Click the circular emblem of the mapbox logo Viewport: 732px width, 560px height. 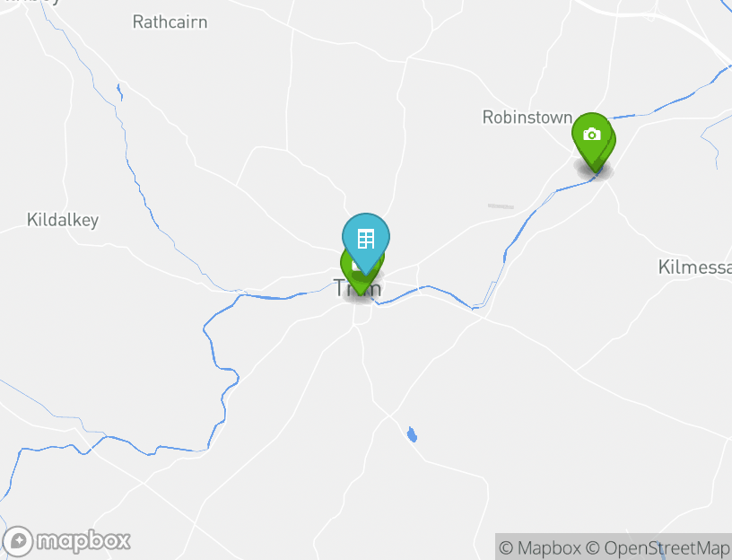[17, 541]
